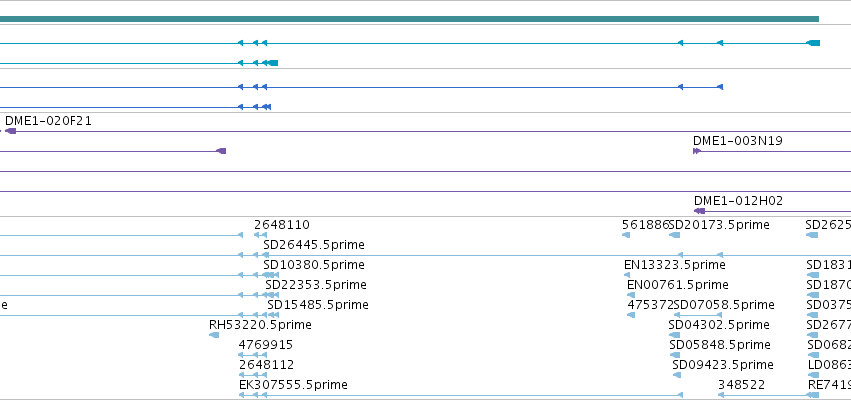Select the SD26445.5prime label
The height and width of the screenshot is (400, 851).
[314, 245]
